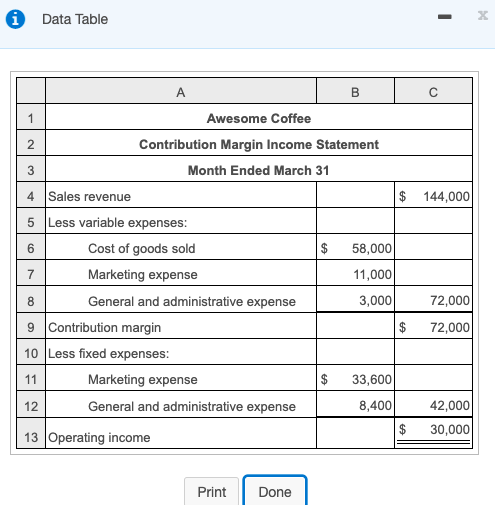
Task: Click Marketing expense label in row 11
Action: [143, 380]
